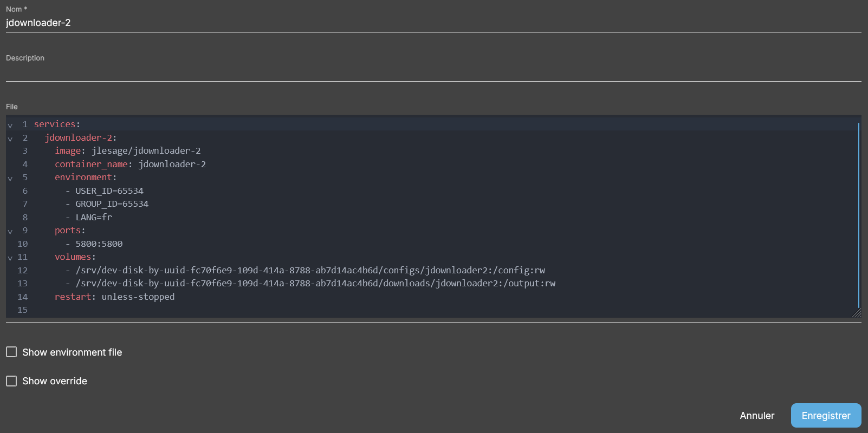The image size is (868, 433).
Task: Click the volume line ending in /config:rw
Action: (x=305, y=270)
